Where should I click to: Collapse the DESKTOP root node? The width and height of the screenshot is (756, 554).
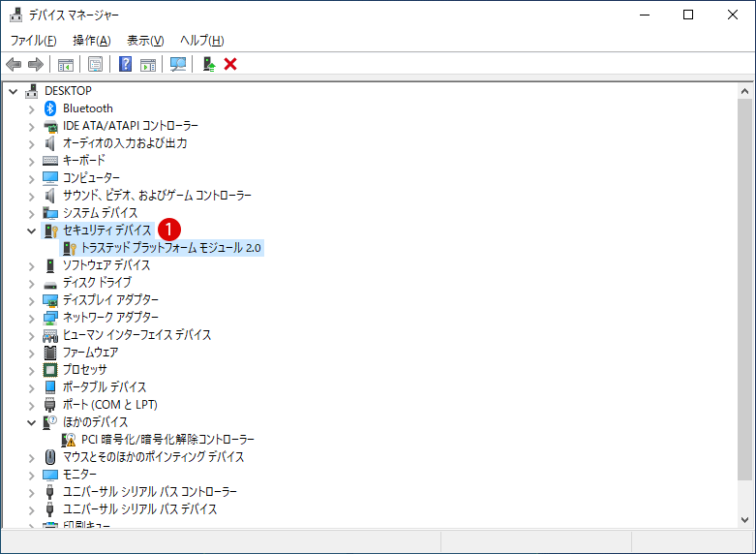pyautogui.click(x=13, y=91)
